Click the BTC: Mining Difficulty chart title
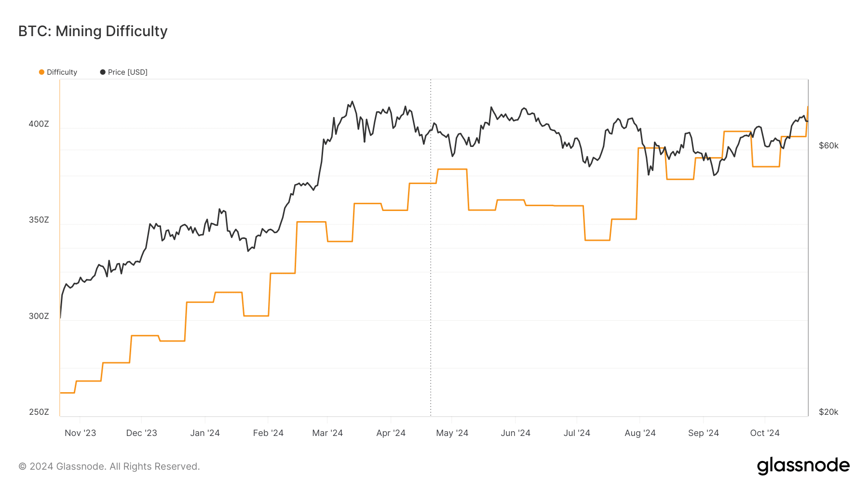 click(x=93, y=31)
